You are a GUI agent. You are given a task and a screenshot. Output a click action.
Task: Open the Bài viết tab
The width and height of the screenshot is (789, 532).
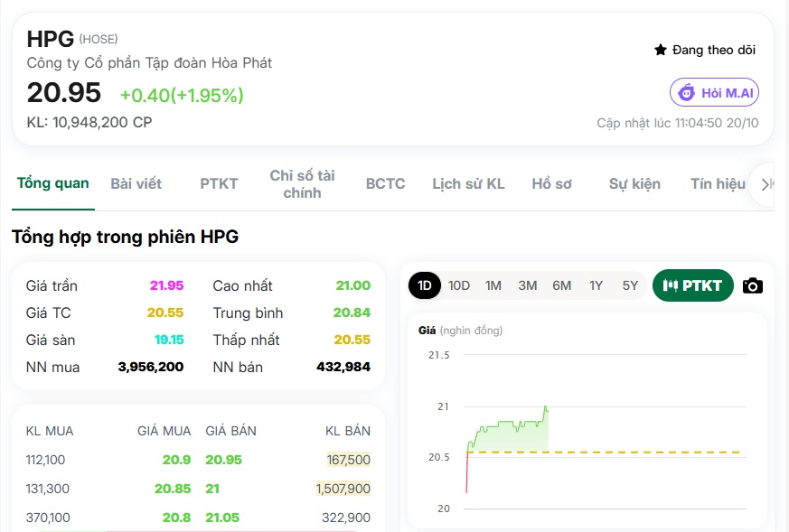point(136,183)
